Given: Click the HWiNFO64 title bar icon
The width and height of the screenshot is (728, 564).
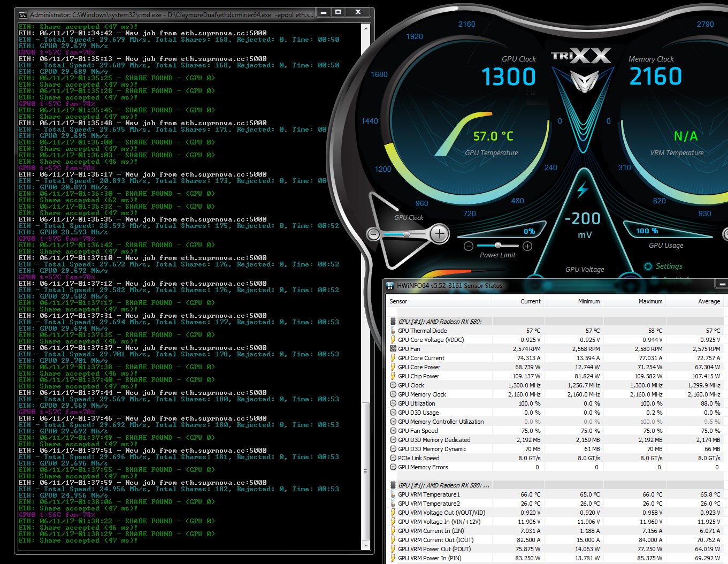Looking at the screenshot, I should click(x=390, y=286).
